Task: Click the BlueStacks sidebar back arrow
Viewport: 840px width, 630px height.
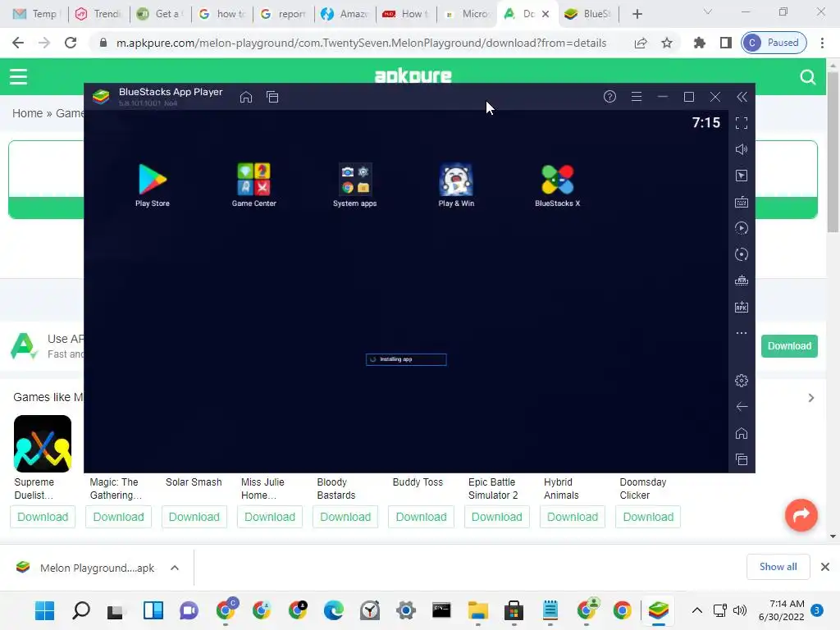Action: tap(742, 407)
